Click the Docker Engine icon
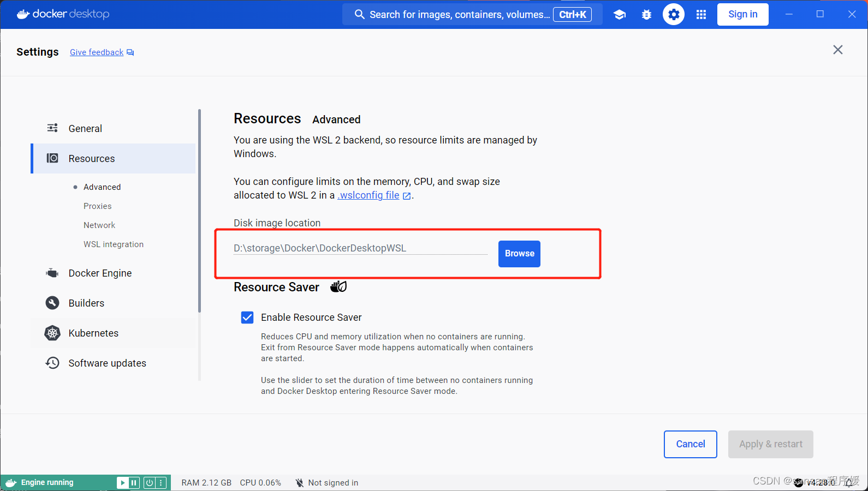The width and height of the screenshot is (868, 491). [x=52, y=273]
